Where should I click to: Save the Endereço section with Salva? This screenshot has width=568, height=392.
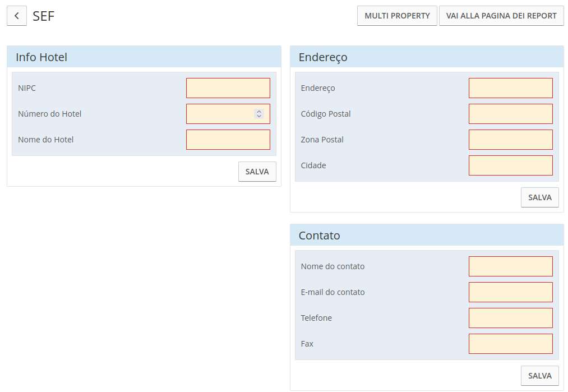(540, 197)
